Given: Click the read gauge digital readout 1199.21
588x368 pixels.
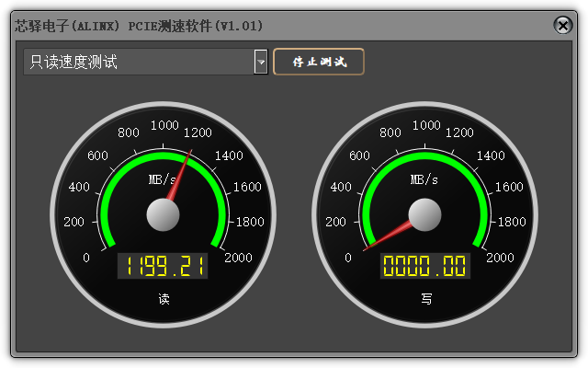Looking at the screenshot, I should tap(163, 266).
